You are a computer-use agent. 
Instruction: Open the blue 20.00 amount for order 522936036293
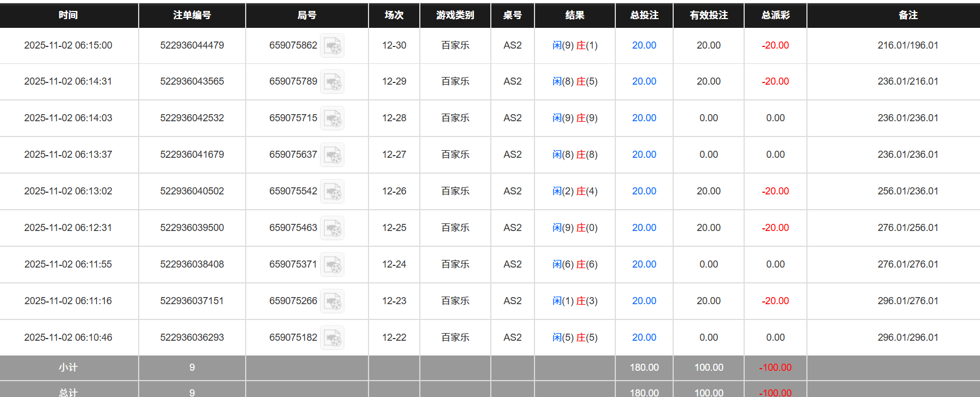tap(644, 337)
